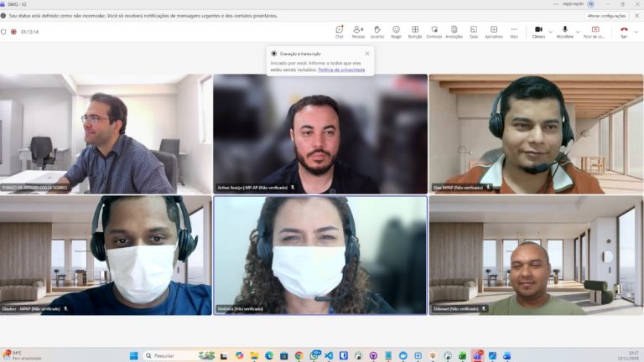
Task: Stop screen sharing with Parar de compartilhar
Action: click(595, 31)
